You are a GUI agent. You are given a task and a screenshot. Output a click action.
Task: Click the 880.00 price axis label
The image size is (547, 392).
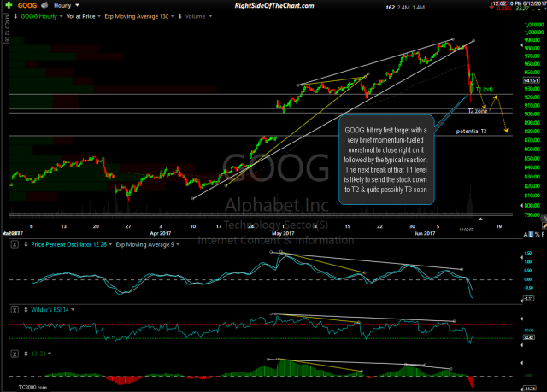[x=534, y=132]
